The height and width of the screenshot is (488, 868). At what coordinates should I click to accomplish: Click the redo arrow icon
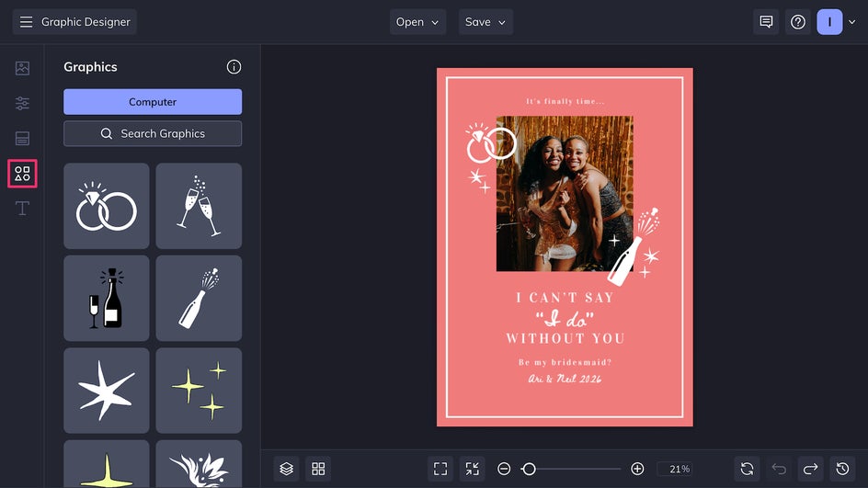810,469
